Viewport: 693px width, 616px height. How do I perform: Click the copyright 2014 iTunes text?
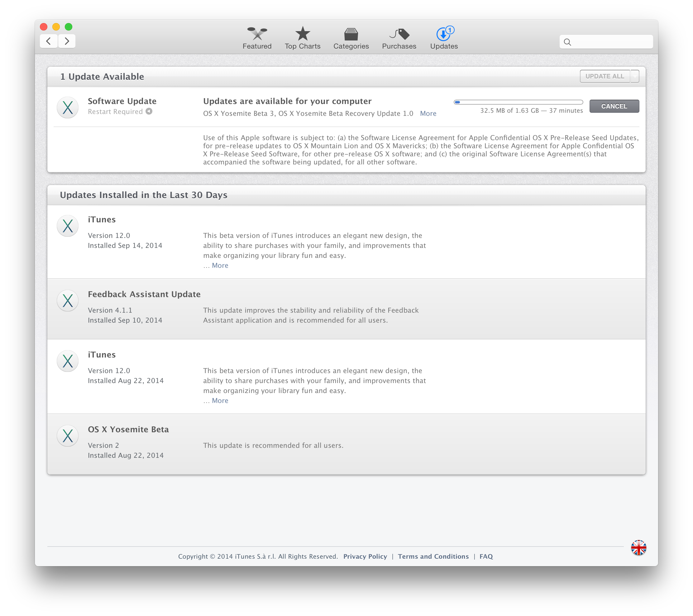click(x=258, y=557)
